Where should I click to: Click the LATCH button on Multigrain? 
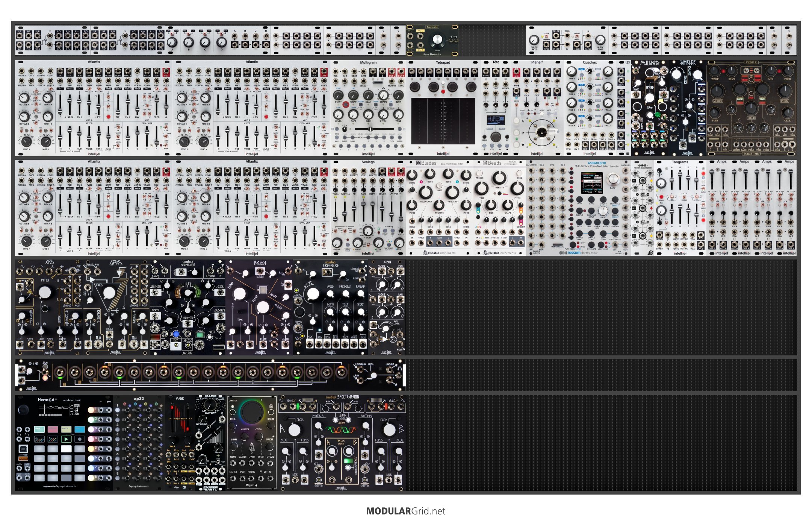click(399, 138)
